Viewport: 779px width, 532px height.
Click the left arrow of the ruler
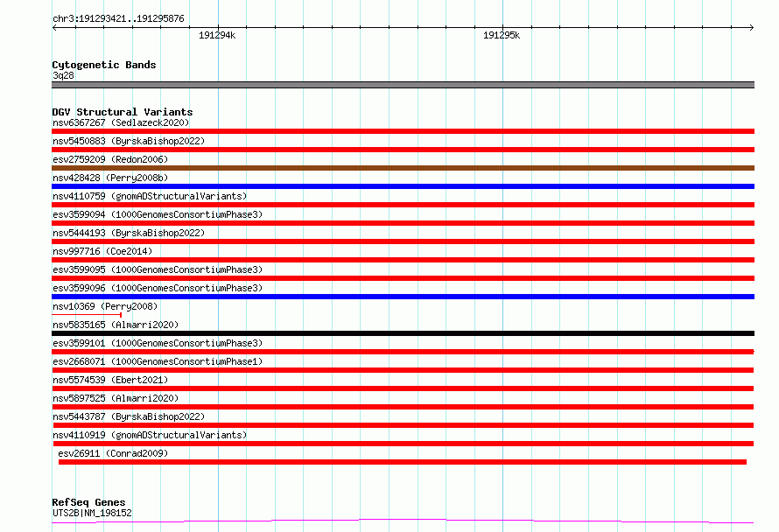pyautogui.click(x=54, y=28)
